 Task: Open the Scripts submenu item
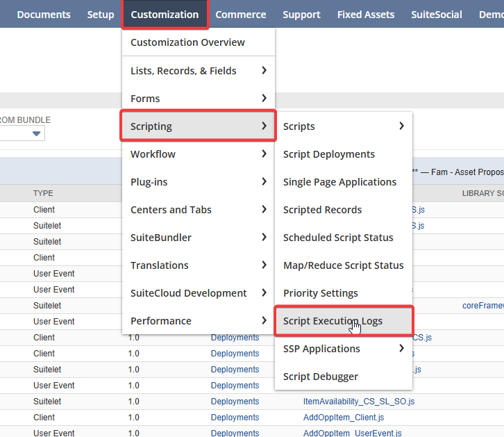click(344, 126)
